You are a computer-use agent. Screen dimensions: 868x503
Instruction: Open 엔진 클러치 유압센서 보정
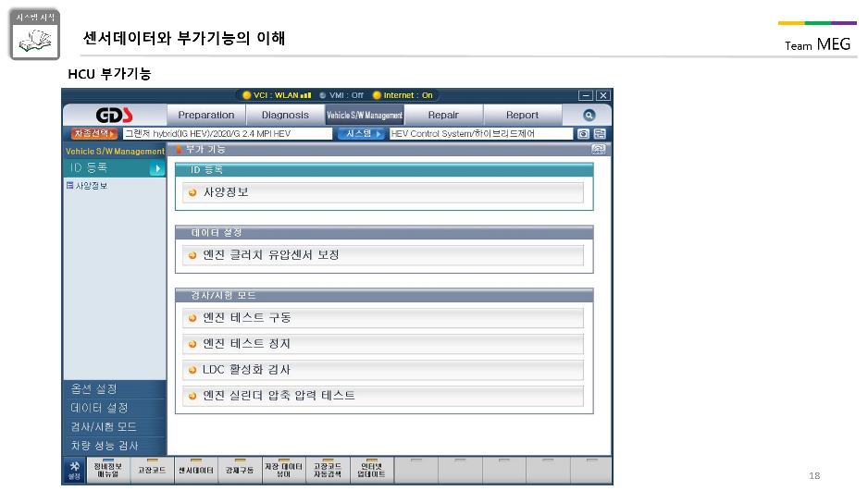click(x=383, y=255)
